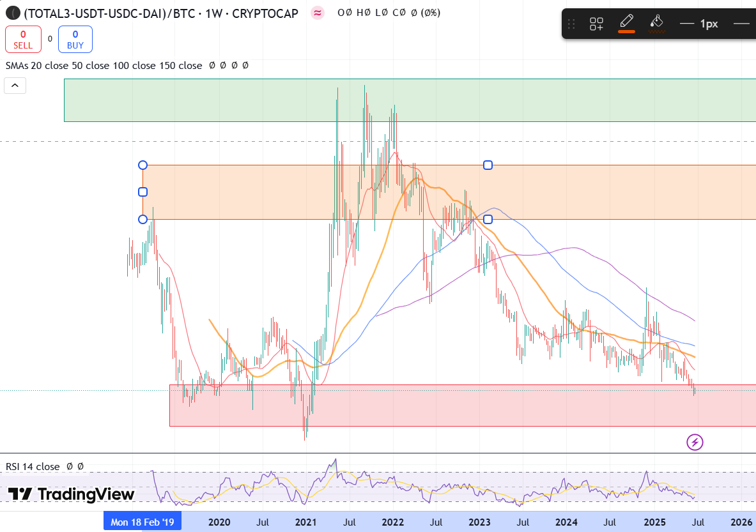Click the 2021 label on time axis
756x532 pixels.
pos(305,522)
